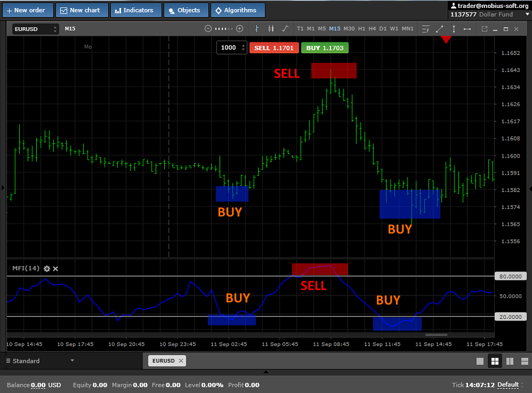This screenshot has width=532, height=393.
Task: Switch to stacked rows layout
Action: 525,361
